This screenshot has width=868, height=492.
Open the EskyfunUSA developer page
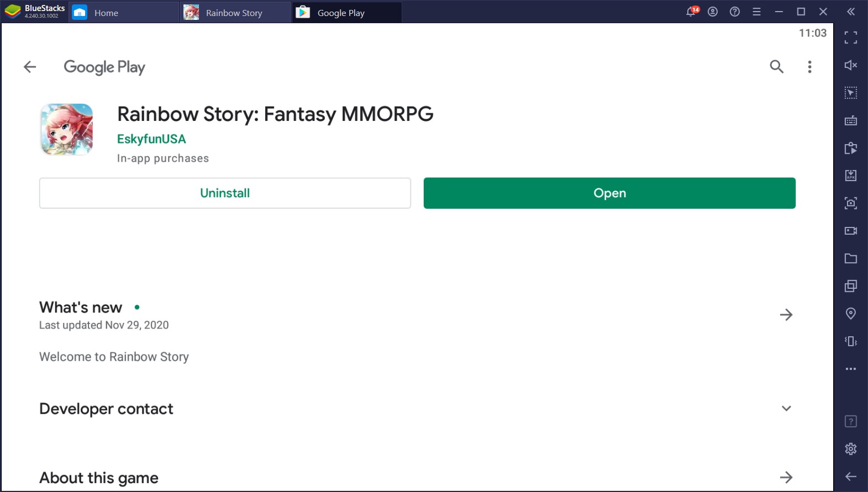pyautogui.click(x=151, y=139)
